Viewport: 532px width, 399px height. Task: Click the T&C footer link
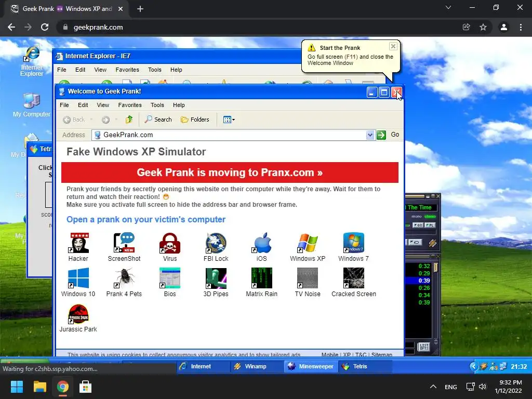click(x=361, y=354)
